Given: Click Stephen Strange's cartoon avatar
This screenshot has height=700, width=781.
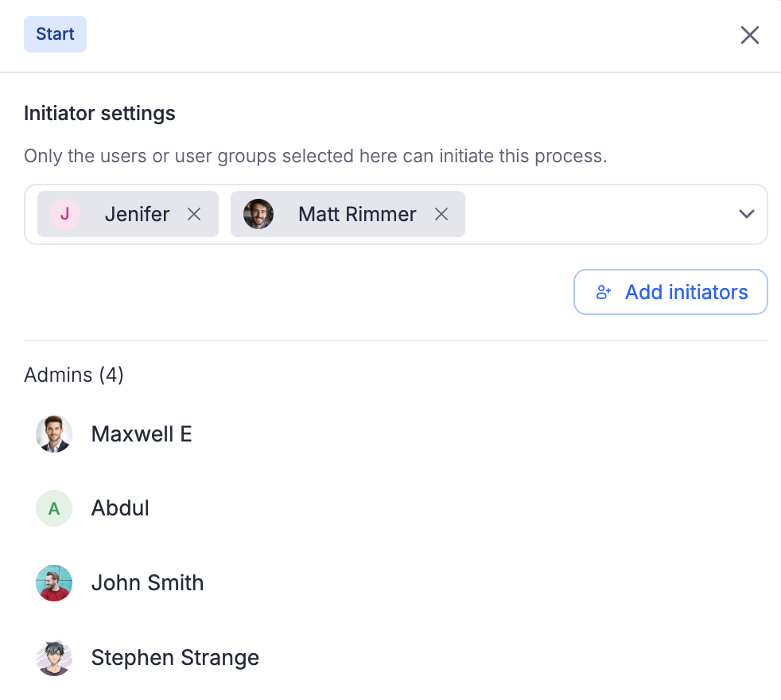Looking at the screenshot, I should click(54, 658).
